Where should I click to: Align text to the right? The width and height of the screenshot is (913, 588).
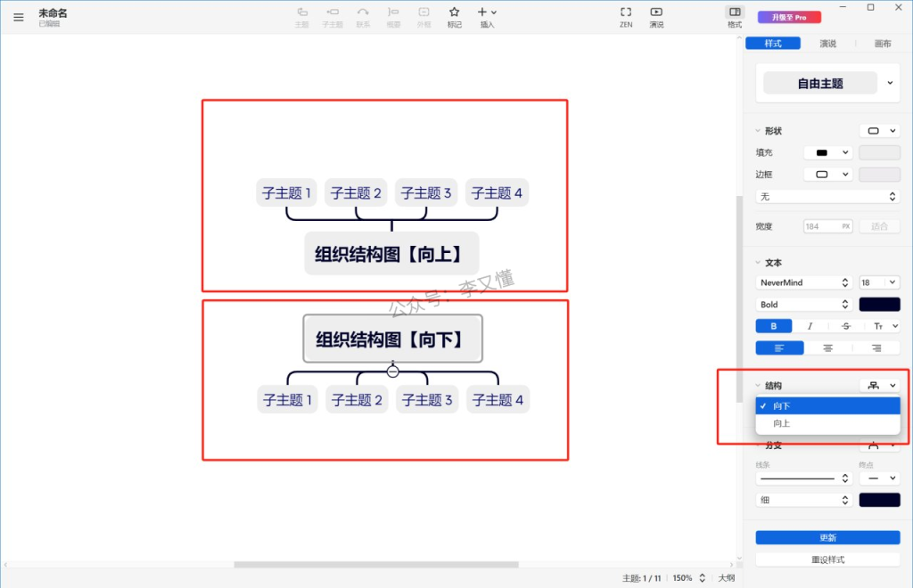pyautogui.click(x=876, y=348)
